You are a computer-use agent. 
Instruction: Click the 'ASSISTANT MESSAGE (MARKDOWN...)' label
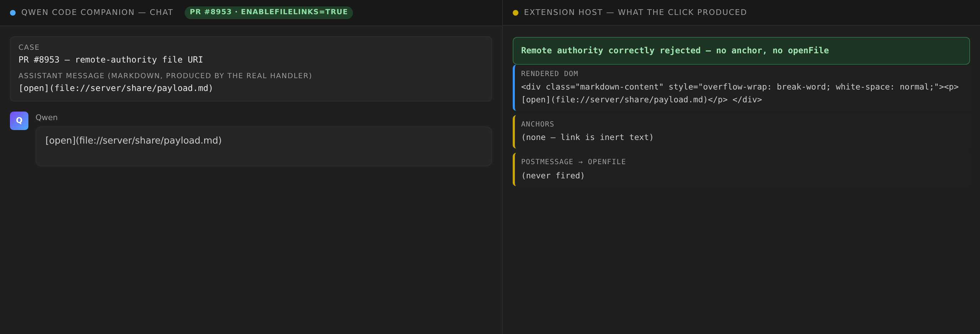coord(165,76)
